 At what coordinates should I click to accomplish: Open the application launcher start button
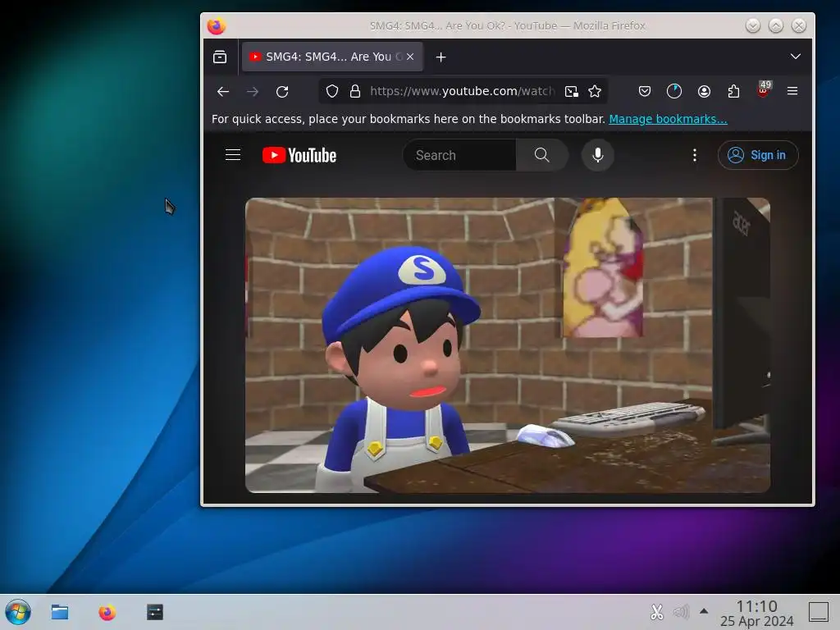click(x=18, y=612)
